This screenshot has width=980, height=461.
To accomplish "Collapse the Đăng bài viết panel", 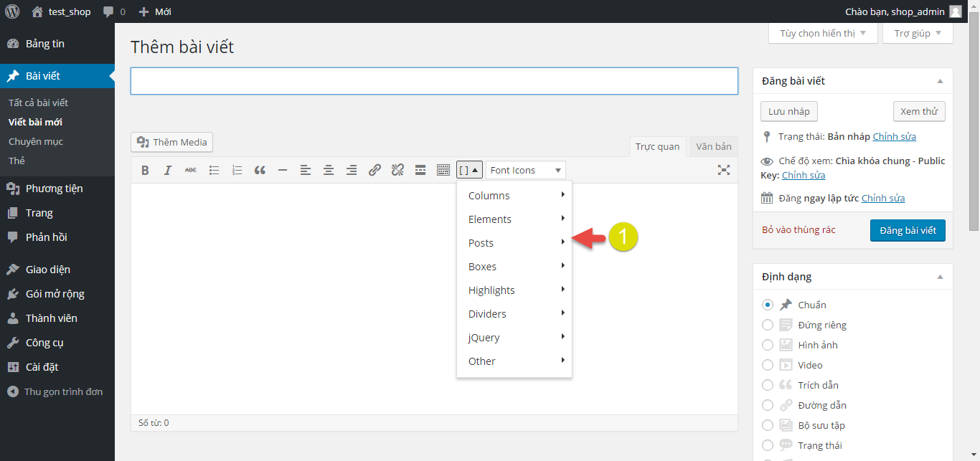I will pyautogui.click(x=940, y=81).
